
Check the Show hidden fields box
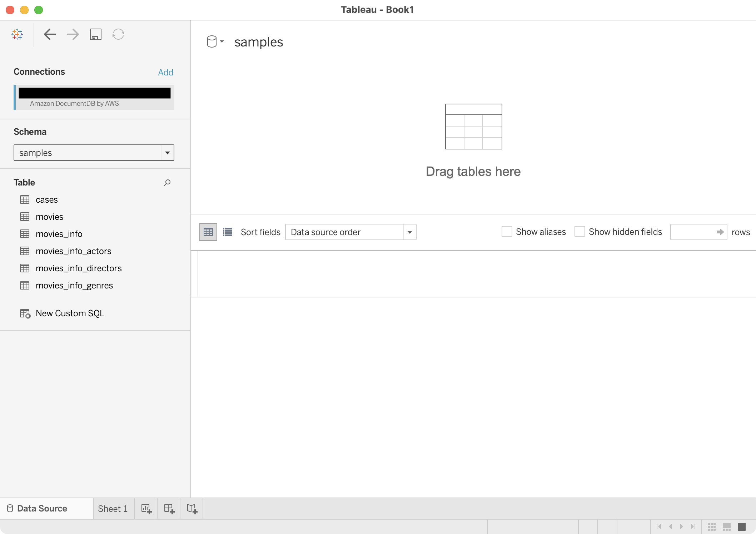tap(580, 232)
